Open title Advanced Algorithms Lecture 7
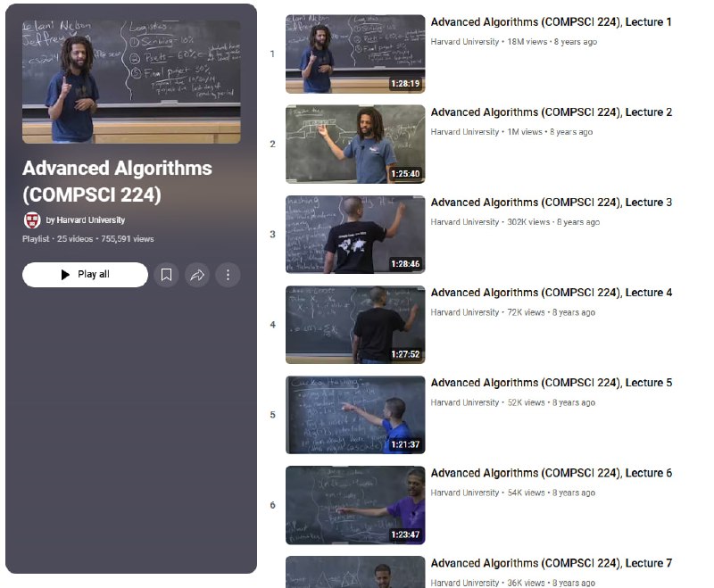The image size is (714, 588). [551, 563]
